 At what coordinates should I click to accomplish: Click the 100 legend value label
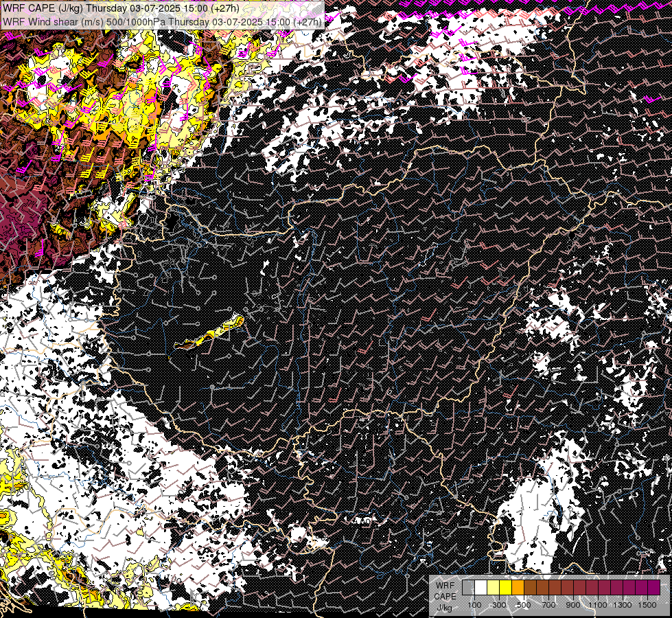(474, 605)
